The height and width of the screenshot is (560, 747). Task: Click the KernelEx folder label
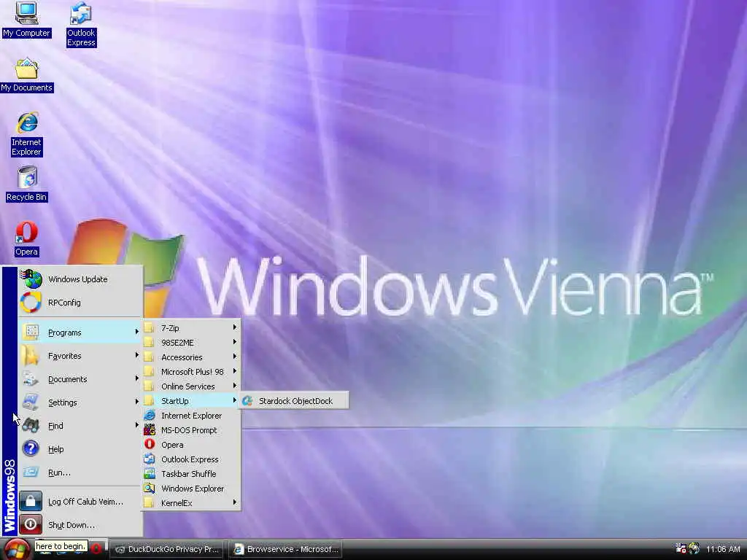click(x=177, y=503)
